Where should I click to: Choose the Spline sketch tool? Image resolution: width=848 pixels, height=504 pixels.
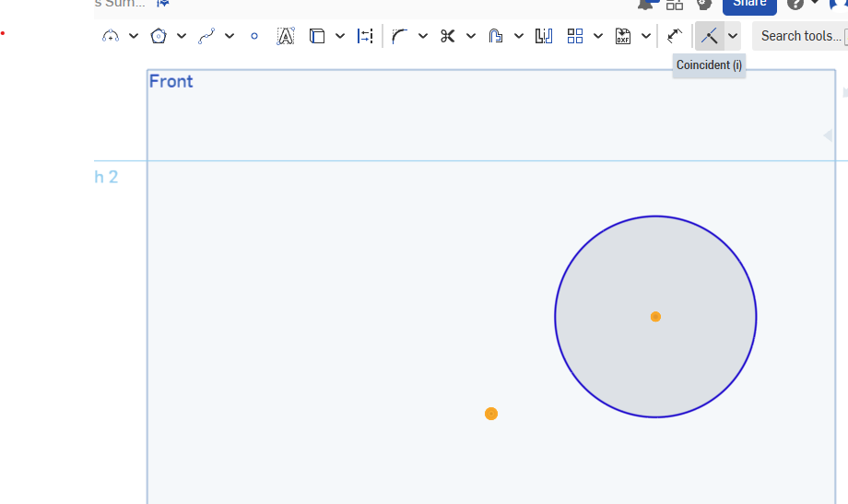206,36
